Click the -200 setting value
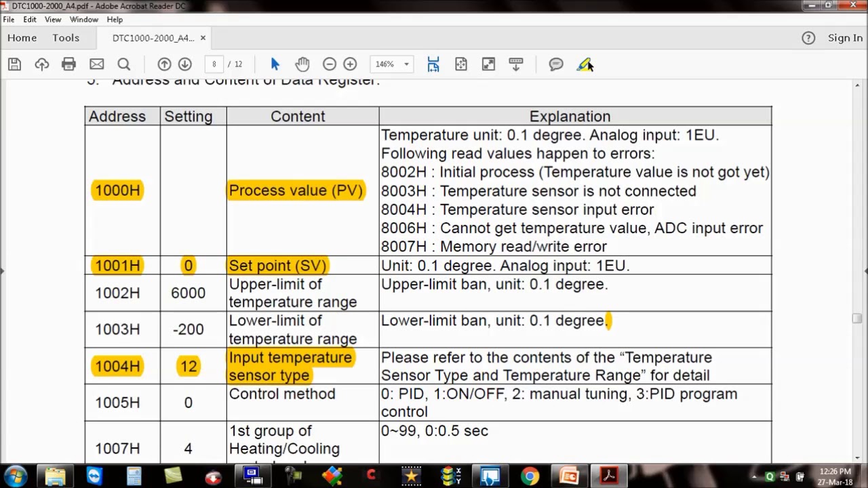868x488 pixels. tap(188, 329)
